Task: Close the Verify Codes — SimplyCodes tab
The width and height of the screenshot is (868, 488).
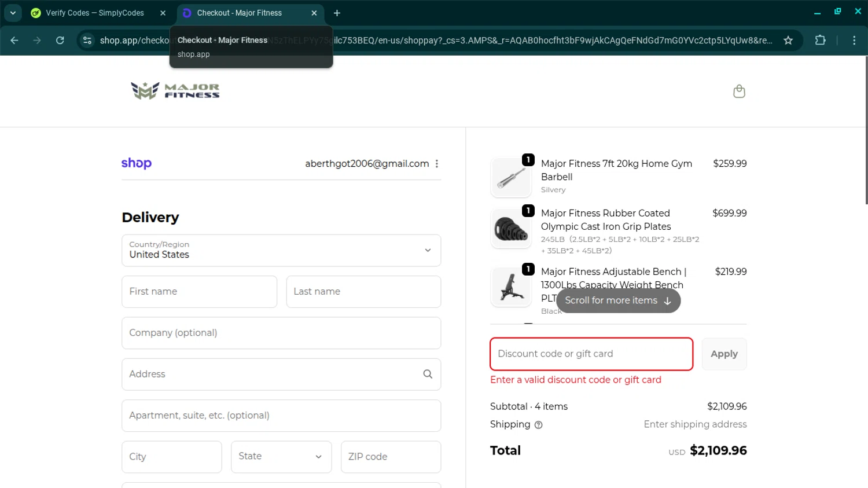Action: 163,13
